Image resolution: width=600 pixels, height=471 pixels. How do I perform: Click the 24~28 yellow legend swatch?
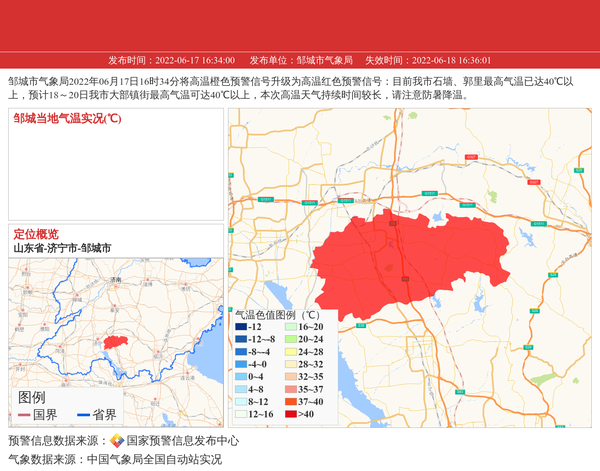pyautogui.click(x=290, y=352)
